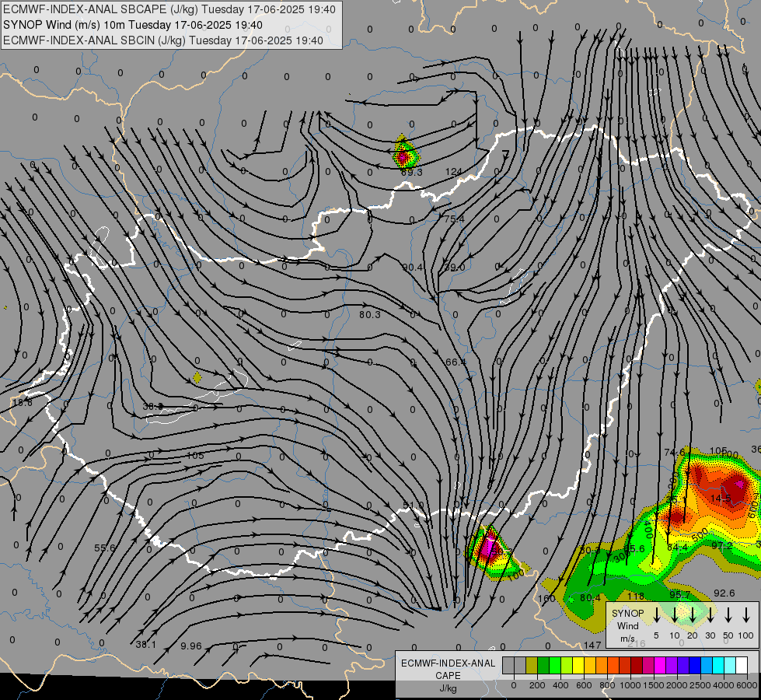Click the 200 tick label in the CAPE legend
761x700 pixels.
537,685
